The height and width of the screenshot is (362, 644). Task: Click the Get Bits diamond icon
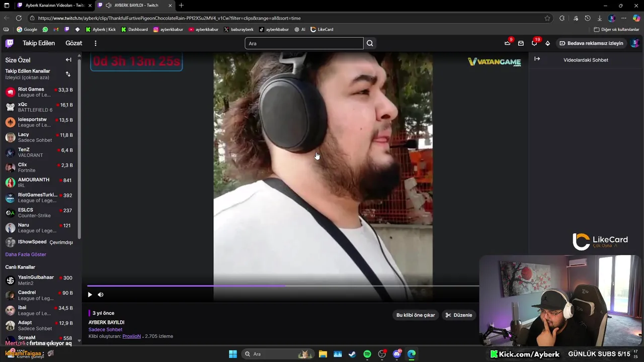click(x=547, y=43)
